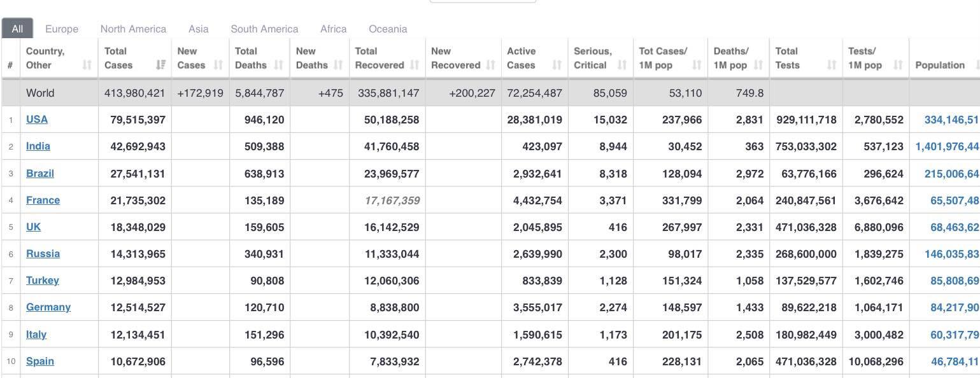Click New Recovered sort icon
The width and height of the screenshot is (980, 378).
pos(490,65)
